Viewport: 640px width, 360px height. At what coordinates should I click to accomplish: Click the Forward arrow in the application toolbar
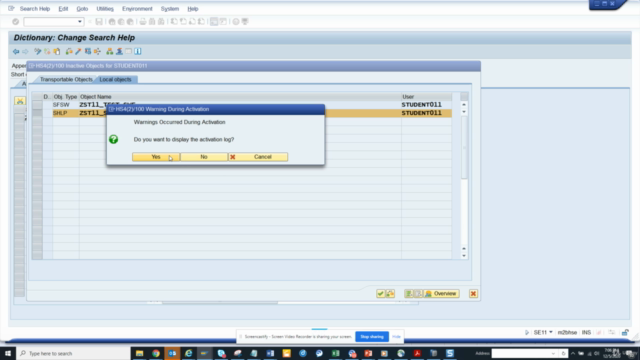(25, 51)
